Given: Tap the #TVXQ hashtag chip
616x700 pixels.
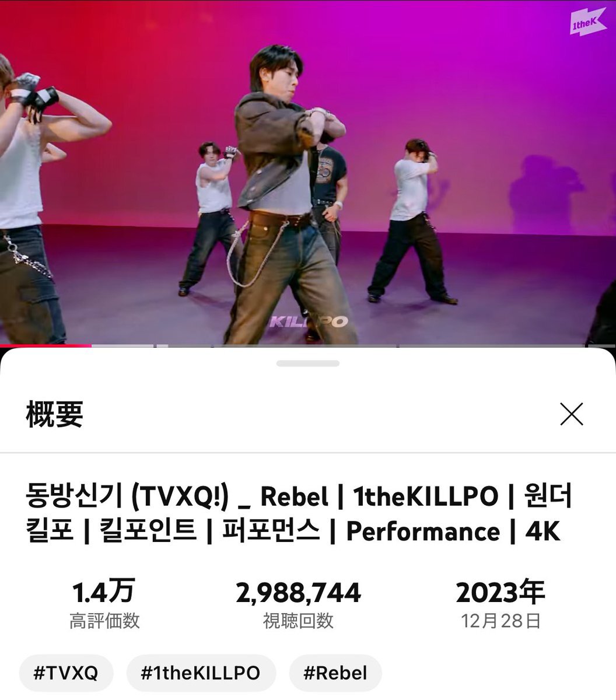Looking at the screenshot, I should (66, 673).
